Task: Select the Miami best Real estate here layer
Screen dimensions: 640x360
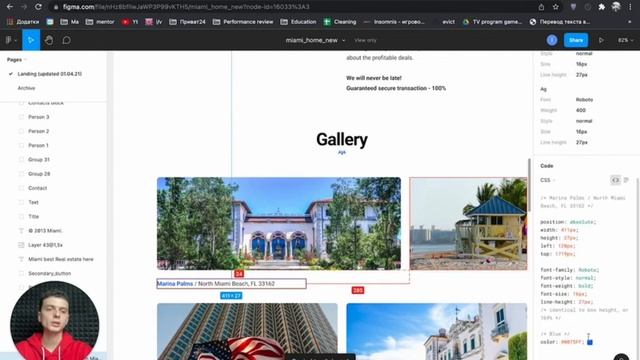Action: tap(61, 259)
